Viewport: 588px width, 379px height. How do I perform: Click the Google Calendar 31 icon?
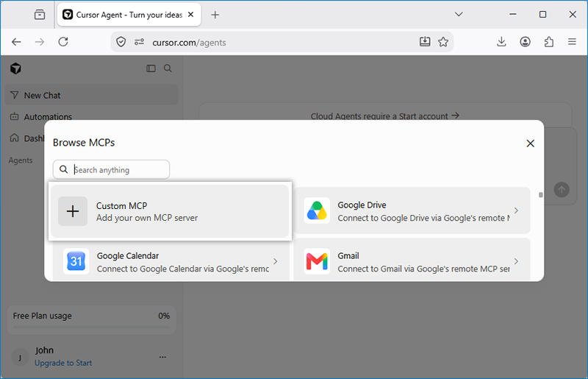click(x=76, y=261)
